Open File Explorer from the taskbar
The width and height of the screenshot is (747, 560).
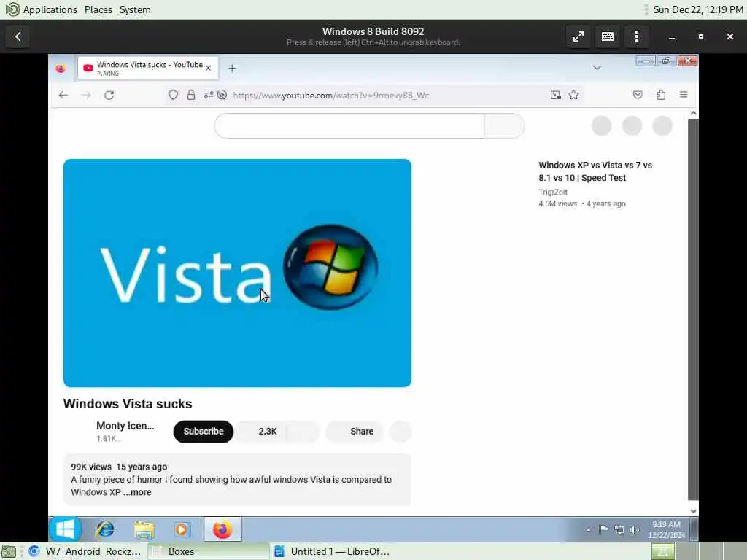(144, 529)
